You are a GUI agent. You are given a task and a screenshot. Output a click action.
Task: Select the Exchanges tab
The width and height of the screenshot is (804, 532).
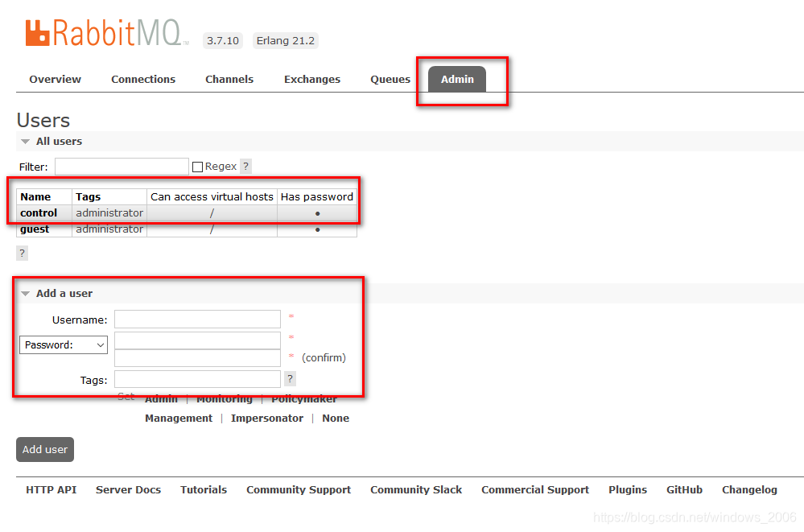(312, 79)
